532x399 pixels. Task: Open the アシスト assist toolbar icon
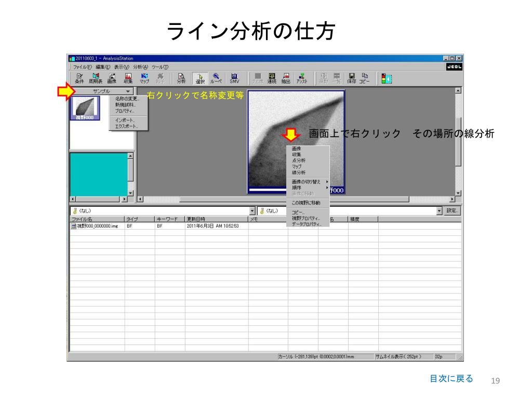pos(302,78)
